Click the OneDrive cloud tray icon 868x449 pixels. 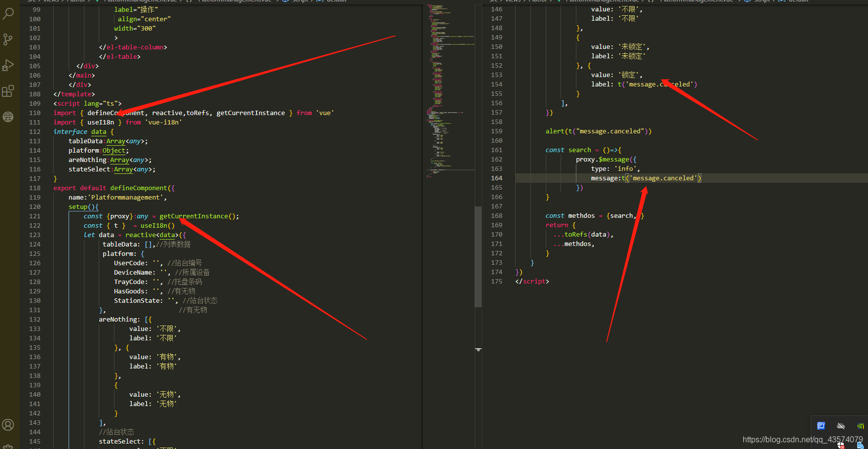pos(841,426)
